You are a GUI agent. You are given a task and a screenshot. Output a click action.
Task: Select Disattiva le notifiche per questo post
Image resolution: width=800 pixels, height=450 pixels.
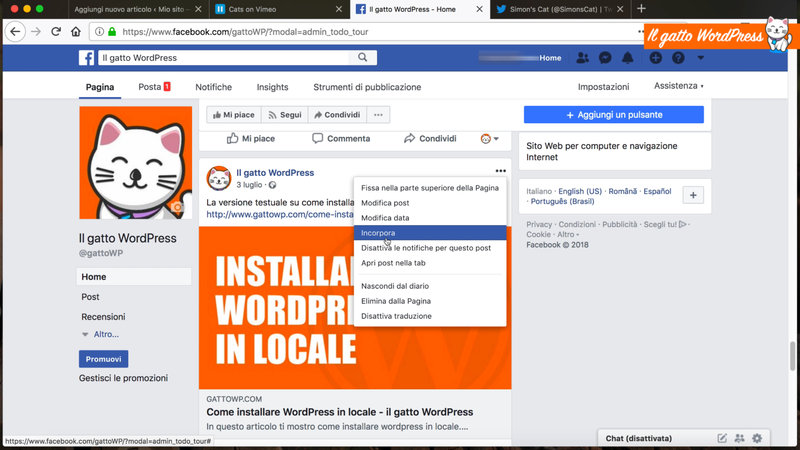[x=430, y=248]
